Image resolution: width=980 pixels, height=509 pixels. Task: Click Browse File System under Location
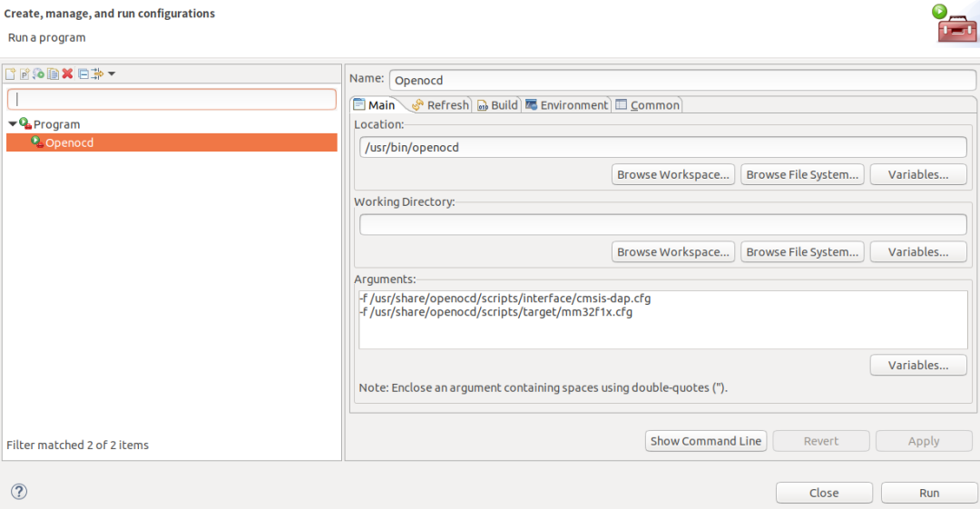[x=802, y=174]
